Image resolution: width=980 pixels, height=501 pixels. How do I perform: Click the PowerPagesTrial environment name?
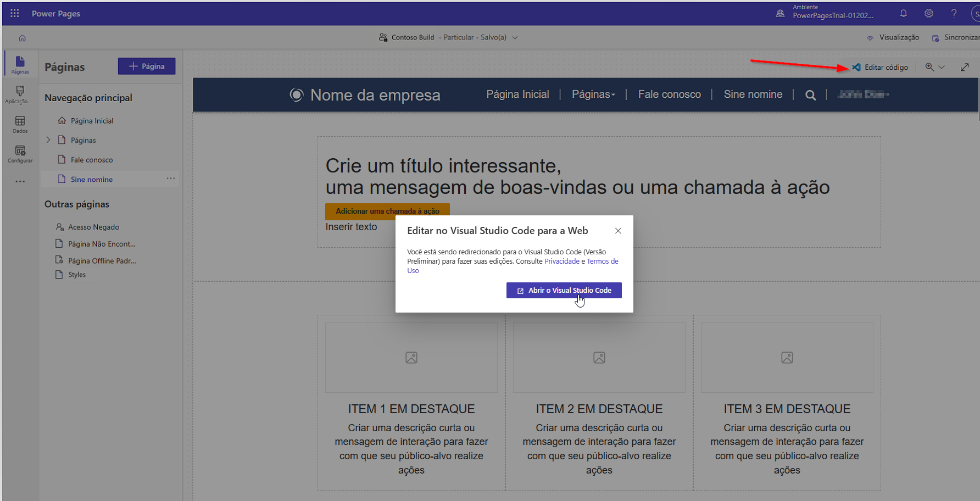click(x=833, y=16)
